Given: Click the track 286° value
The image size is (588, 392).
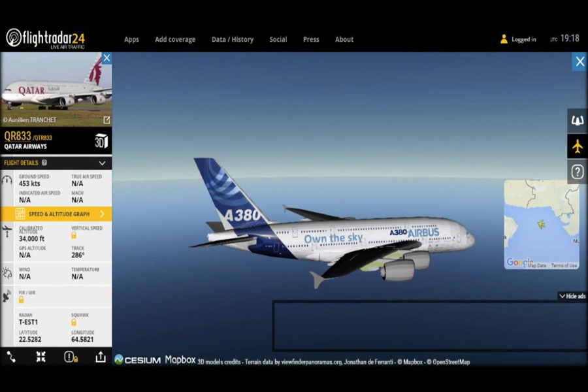Looking at the screenshot, I should (x=78, y=255).
